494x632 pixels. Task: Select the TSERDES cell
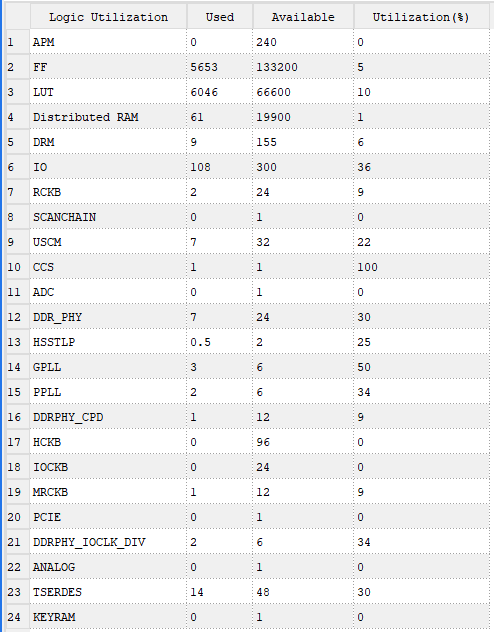[x=108, y=592]
